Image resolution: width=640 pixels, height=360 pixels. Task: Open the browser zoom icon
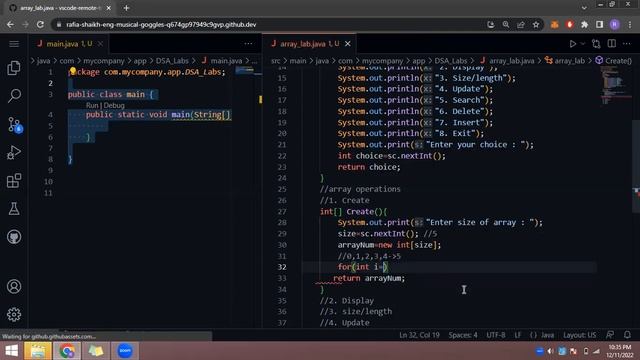pos(506,24)
